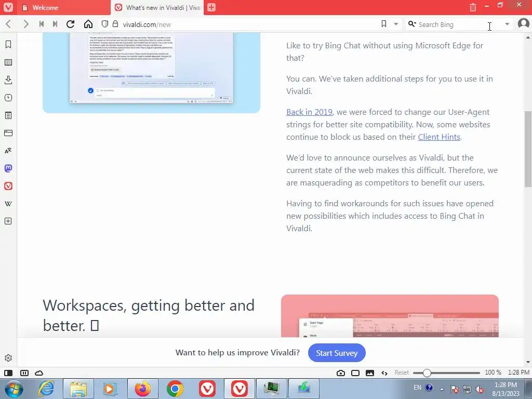Reload the current page
The image size is (532, 399).
71,24
